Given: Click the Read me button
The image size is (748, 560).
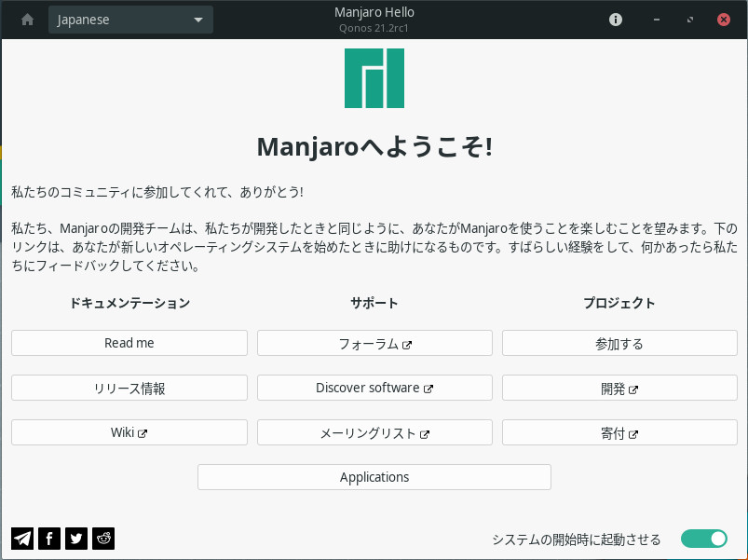Looking at the screenshot, I should [x=129, y=343].
